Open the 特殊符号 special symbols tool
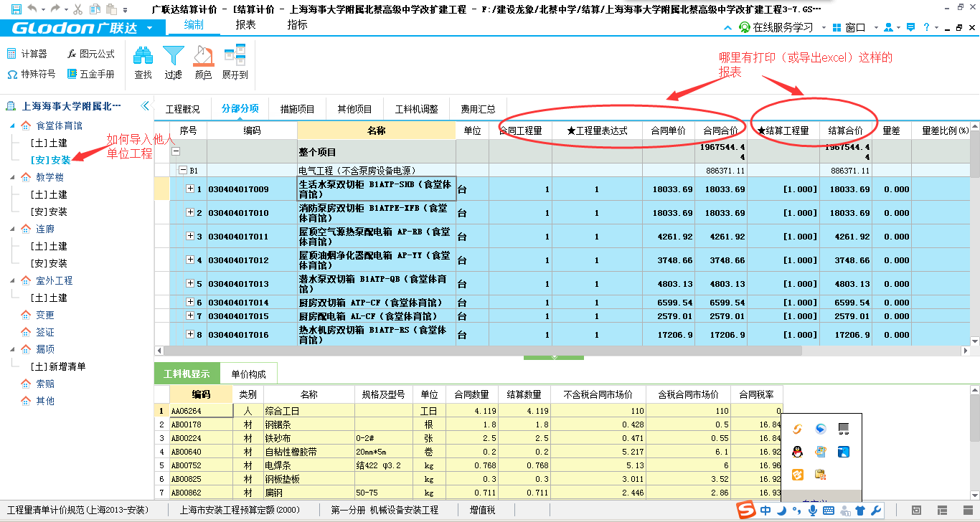980x522 pixels. [31, 74]
